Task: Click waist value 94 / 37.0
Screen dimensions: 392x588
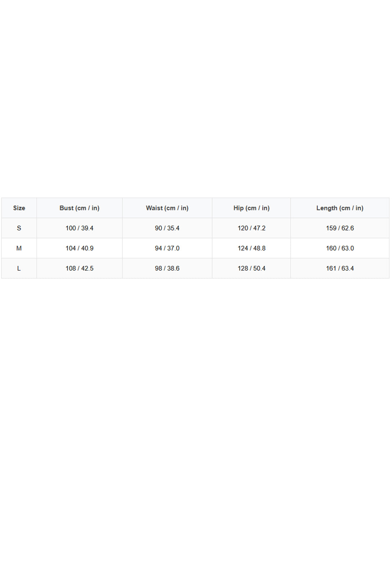Action: pyautogui.click(x=167, y=248)
